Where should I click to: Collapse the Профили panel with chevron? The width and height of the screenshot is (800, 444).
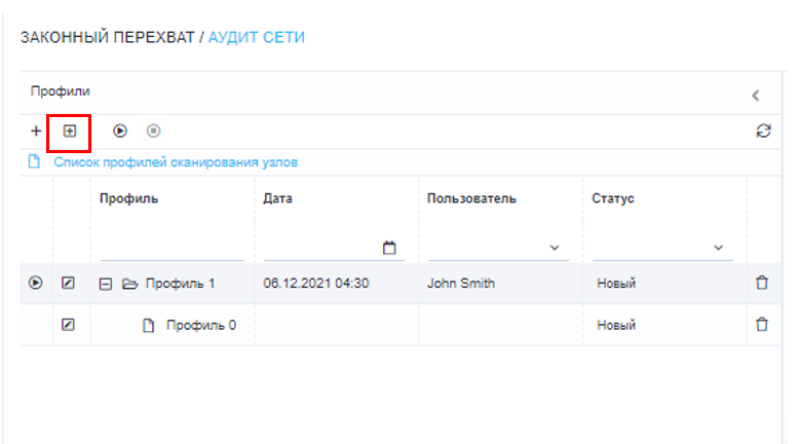[x=756, y=96]
